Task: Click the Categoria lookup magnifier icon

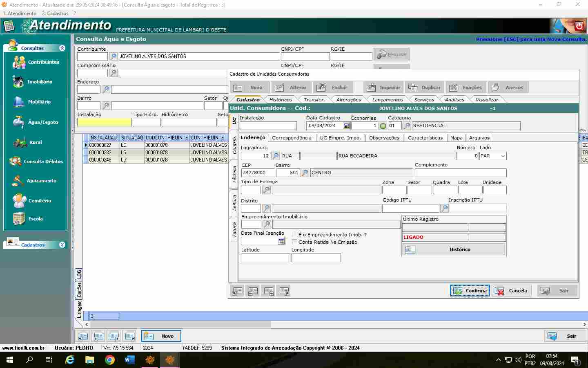Action: coord(407,126)
